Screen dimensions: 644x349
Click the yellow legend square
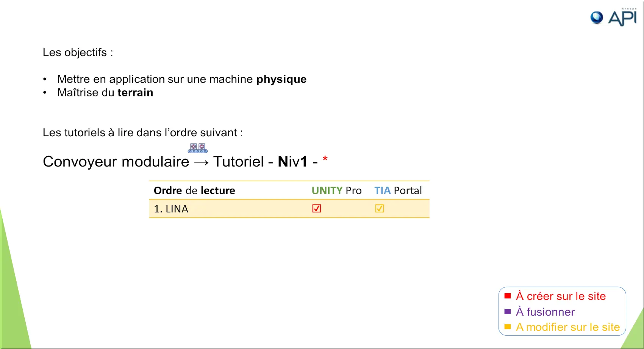click(x=508, y=327)
